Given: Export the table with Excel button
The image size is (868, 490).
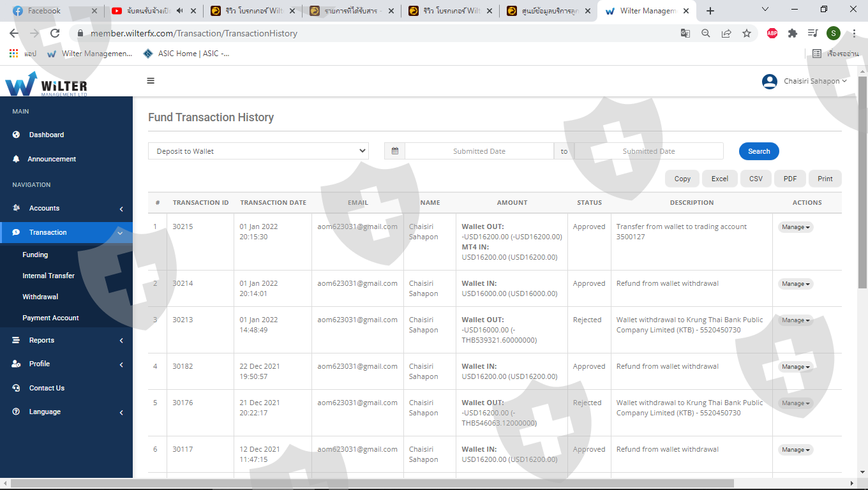Looking at the screenshot, I should coord(720,179).
